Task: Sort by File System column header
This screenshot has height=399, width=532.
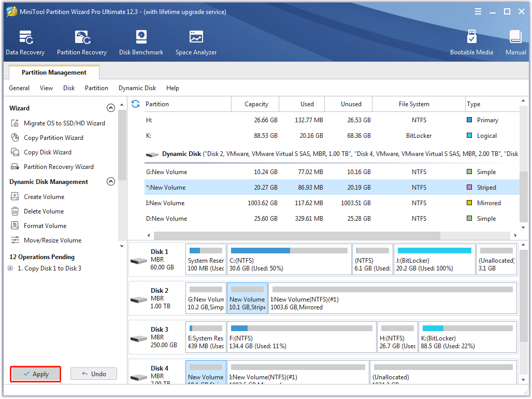Action: [x=419, y=104]
